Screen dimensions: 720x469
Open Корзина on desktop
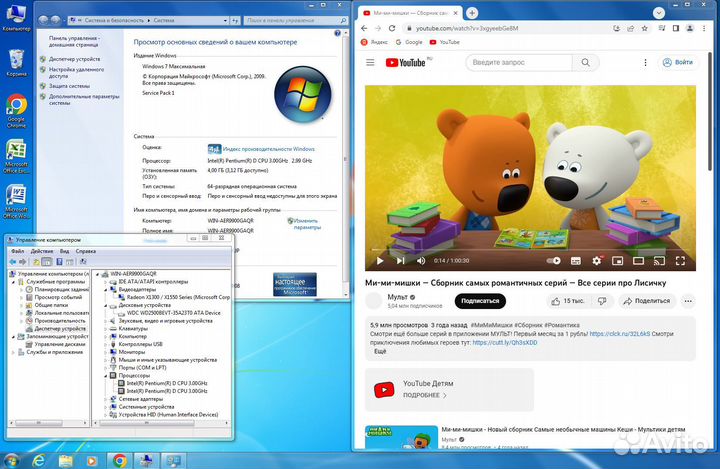pyautogui.click(x=17, y=63)
